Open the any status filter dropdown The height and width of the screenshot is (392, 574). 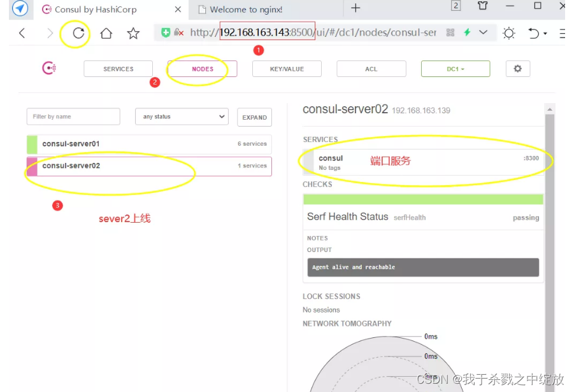point(182,116)
